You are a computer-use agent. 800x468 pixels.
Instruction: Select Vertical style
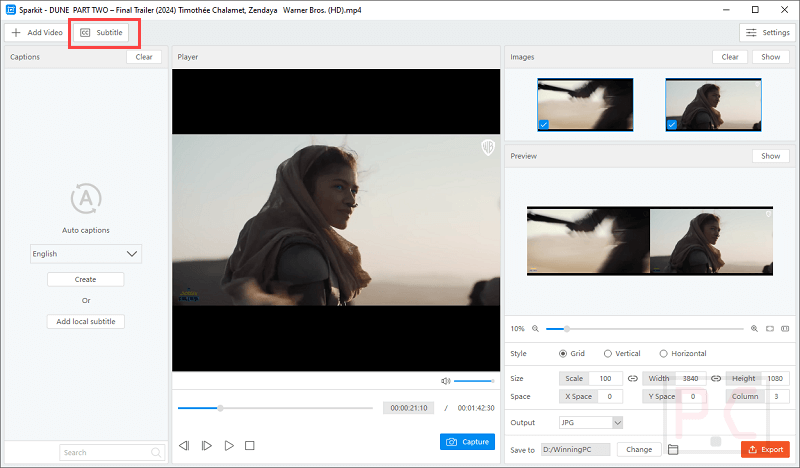tap(622, 353)
